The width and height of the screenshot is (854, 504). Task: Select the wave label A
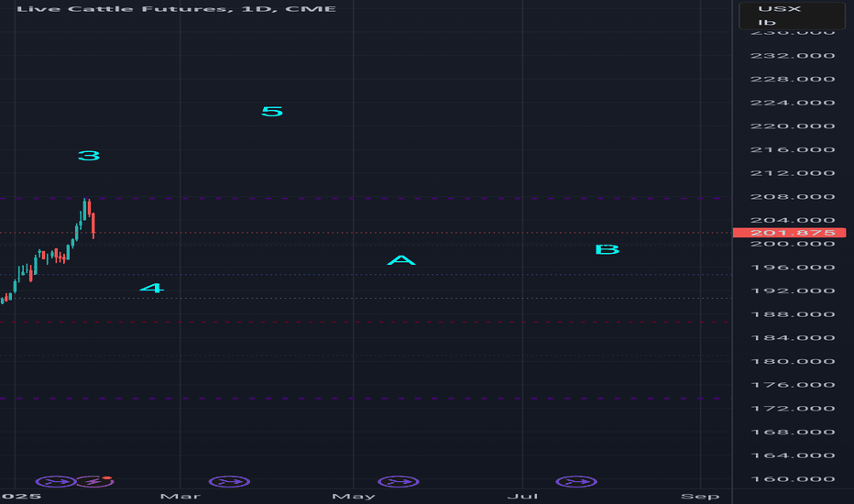401,260
